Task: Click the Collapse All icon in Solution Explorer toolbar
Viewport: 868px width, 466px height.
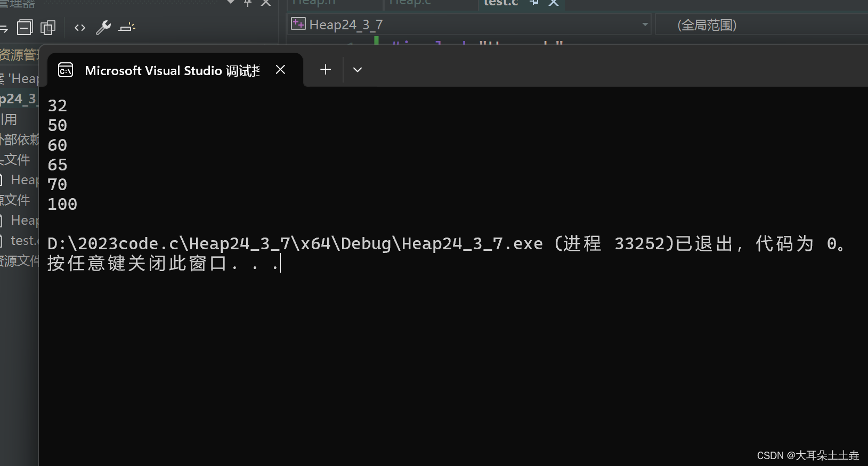Action: 25,27
